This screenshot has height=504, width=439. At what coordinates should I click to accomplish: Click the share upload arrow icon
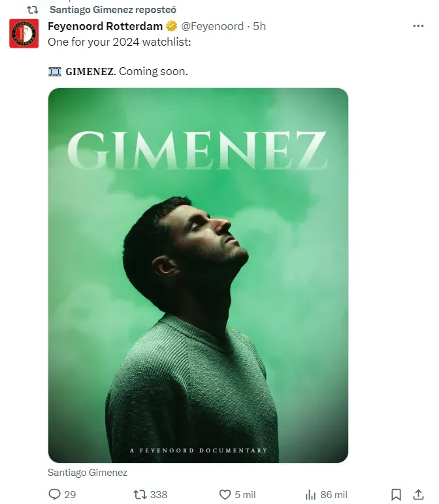(x=418, y=494)
